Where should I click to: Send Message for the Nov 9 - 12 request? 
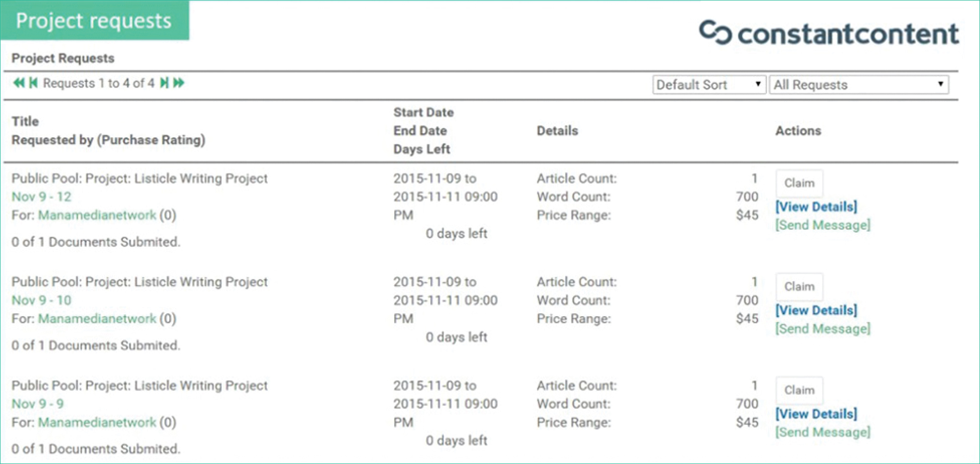pos(822,225)
